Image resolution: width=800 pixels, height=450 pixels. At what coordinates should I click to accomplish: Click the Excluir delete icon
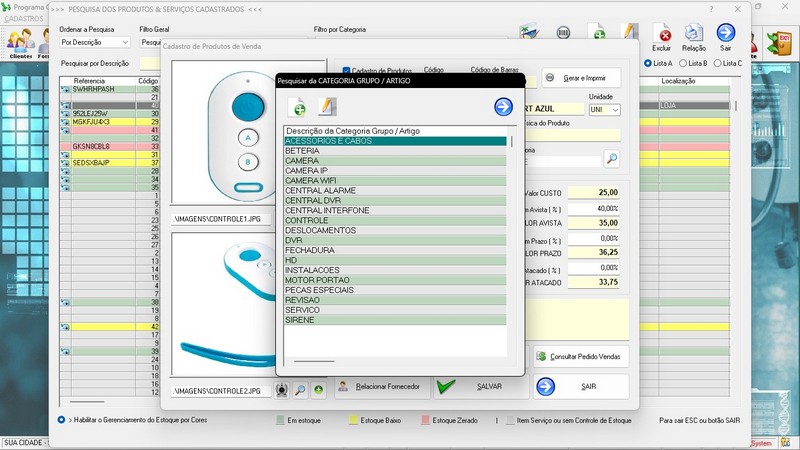[x=664, y=35]
